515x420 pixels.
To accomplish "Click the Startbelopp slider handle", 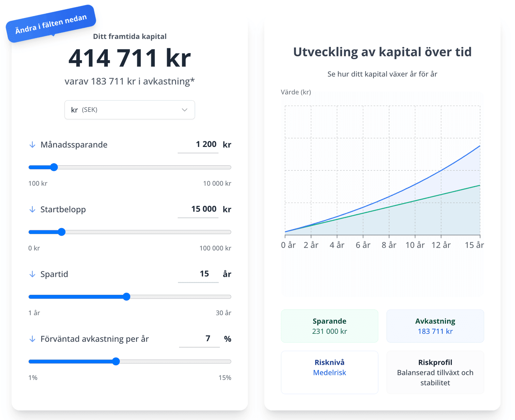I will point(61,232).
